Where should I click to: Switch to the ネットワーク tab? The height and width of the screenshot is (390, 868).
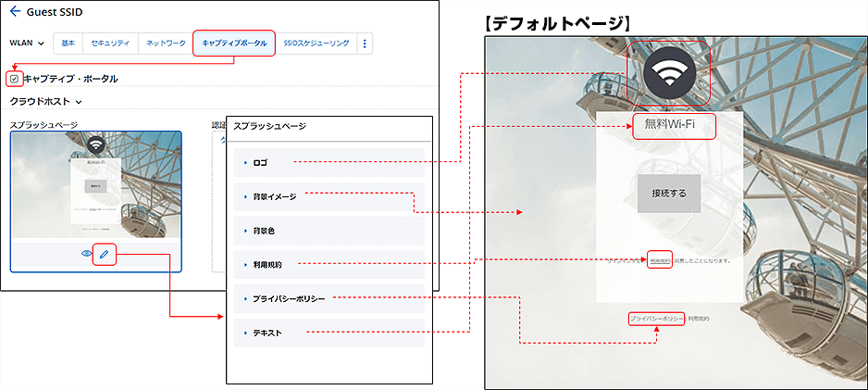(166, 44)
